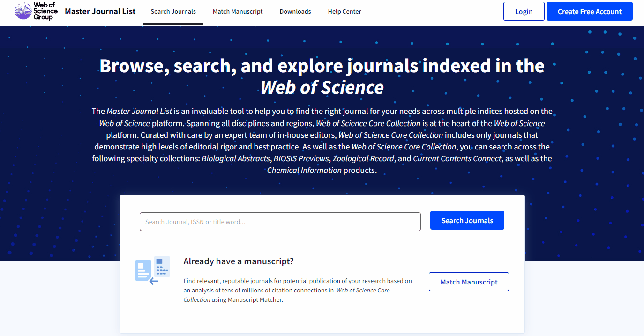Click the 'Chemical Information products' text
Viewport: 644px width, 336px height.
[x=322, y=170]
